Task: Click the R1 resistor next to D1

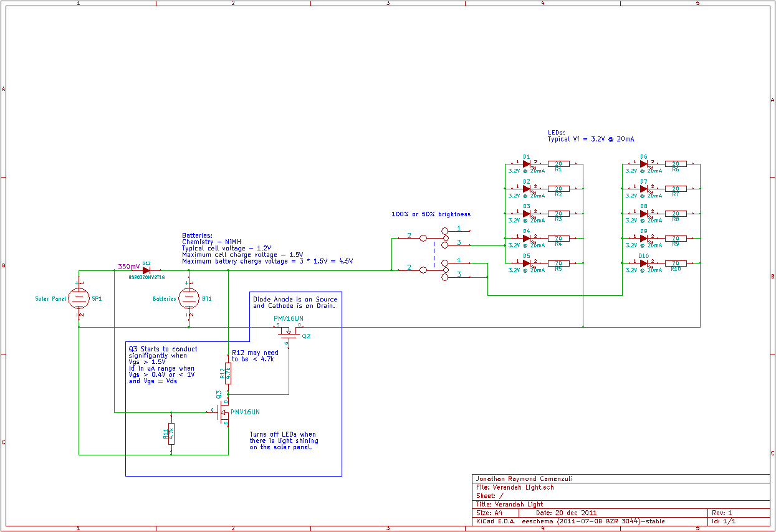Action: (558, 164)
